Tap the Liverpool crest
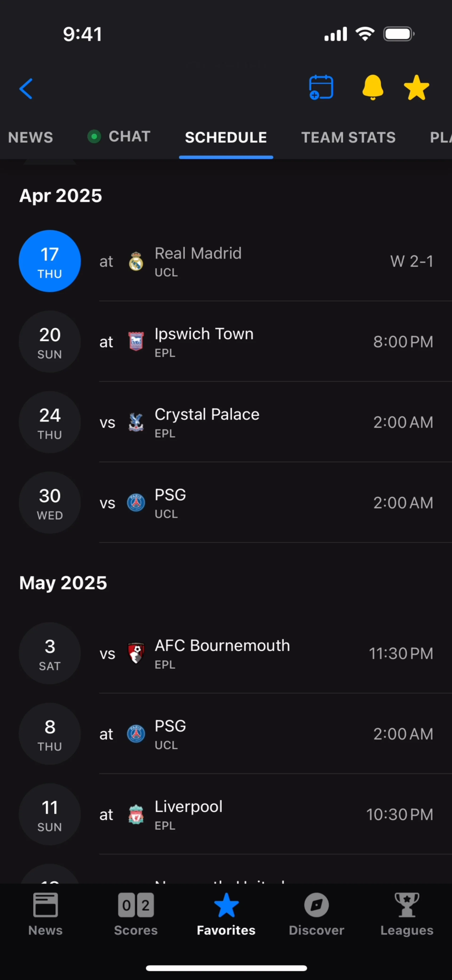452x980 pixels. point(136,815)
